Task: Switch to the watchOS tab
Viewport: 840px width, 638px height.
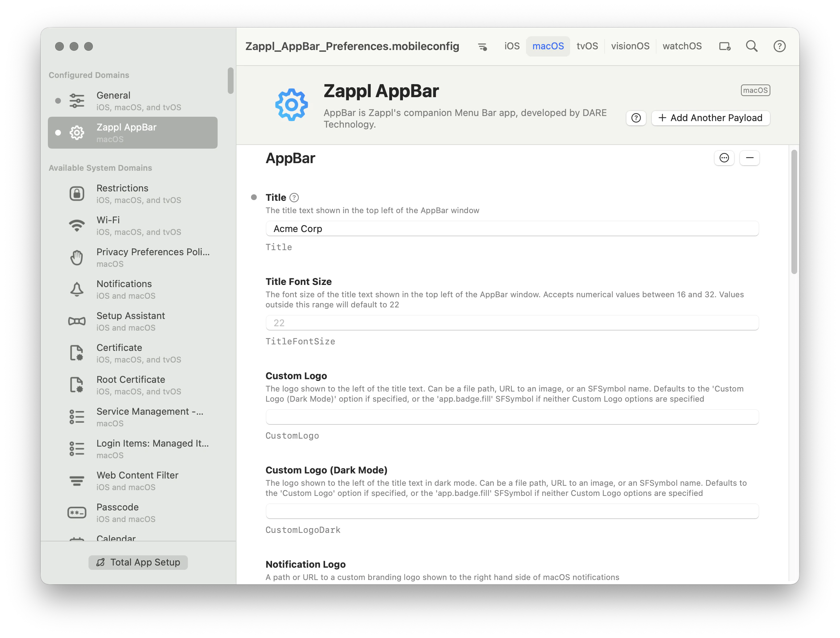Action: (x=682, y=46)
